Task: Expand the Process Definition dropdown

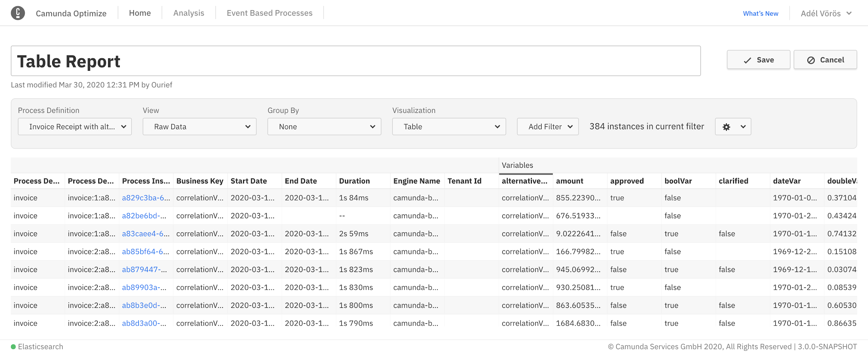Action: point(75,127)
